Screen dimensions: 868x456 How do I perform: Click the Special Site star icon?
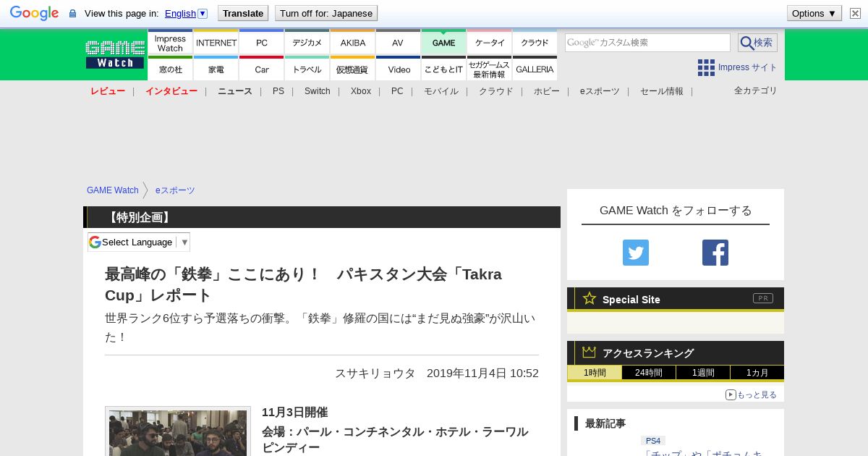[x=590, y=298]
